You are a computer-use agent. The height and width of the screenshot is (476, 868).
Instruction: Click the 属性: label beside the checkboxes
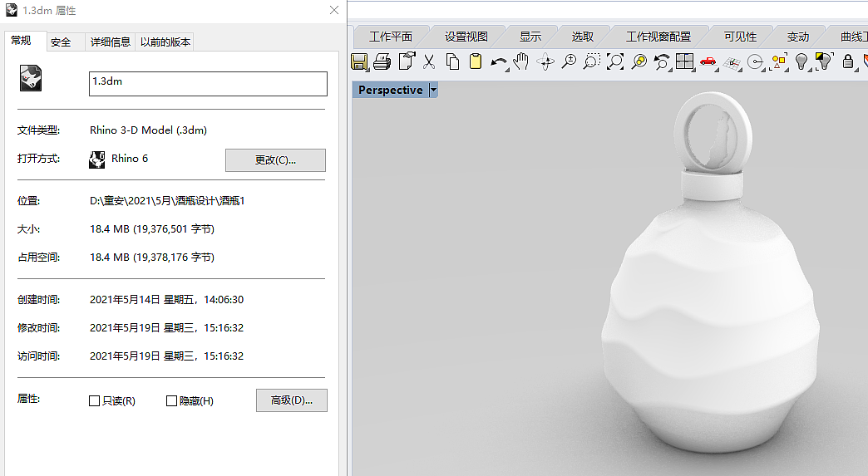pyautogui.click(x=29, y=399)
